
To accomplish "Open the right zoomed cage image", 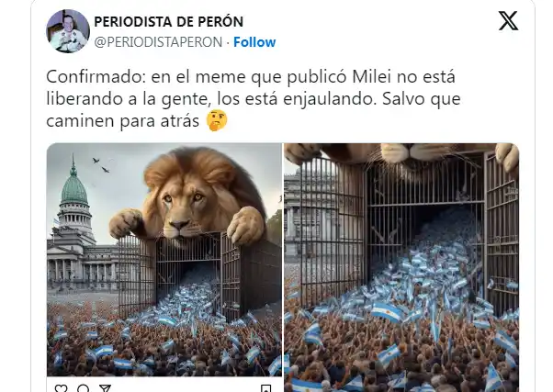I will pyautogui.click(x=401, y=267).
